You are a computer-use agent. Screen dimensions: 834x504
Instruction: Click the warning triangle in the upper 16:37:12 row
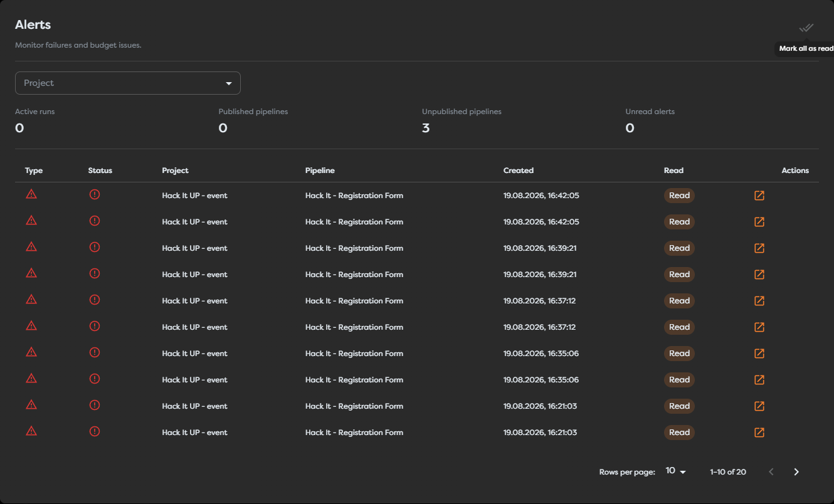pos(31,300)
